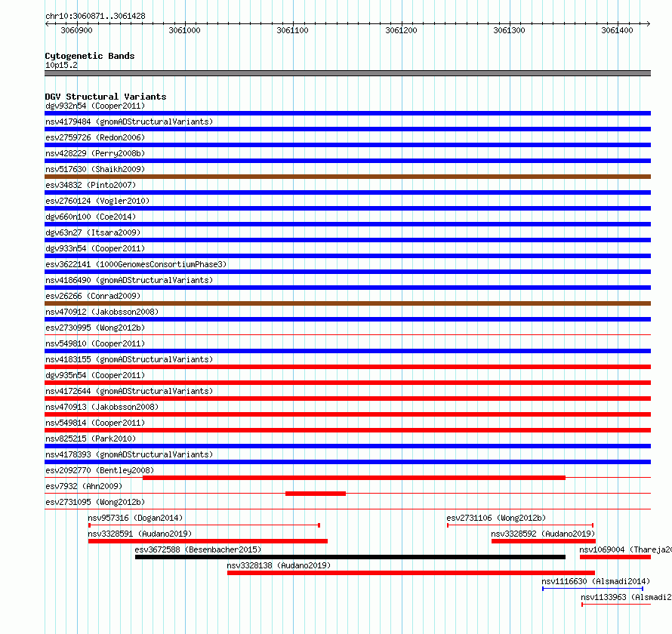Click the red bar under nsv4183155 (gnomADStructuralVariants)

[x=347, y=367]
